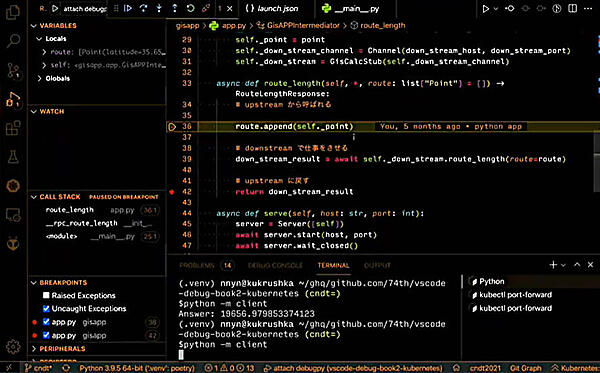The image size is (600, 373).
Task: Click the Step Over debug button
Action: 143,8
